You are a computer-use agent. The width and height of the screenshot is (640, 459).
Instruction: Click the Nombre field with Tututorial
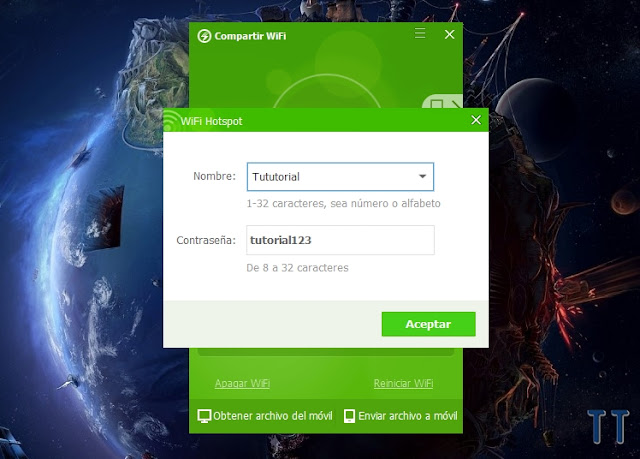coord(340,177)
